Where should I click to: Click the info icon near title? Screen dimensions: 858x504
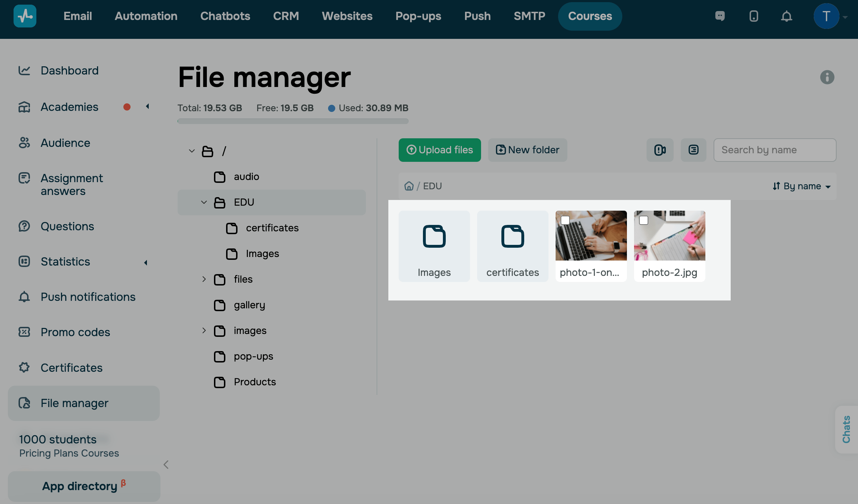827,77
